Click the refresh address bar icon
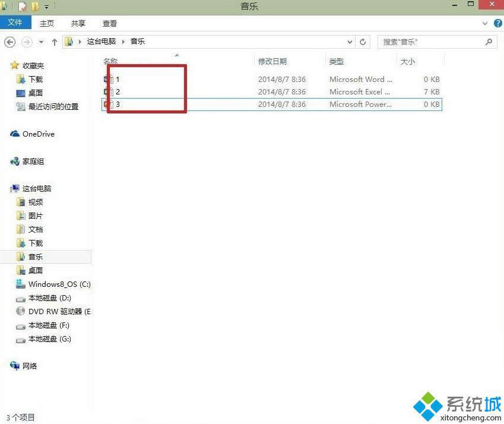The width and height of the screenshot is (504, 424). tap(362, 42)
